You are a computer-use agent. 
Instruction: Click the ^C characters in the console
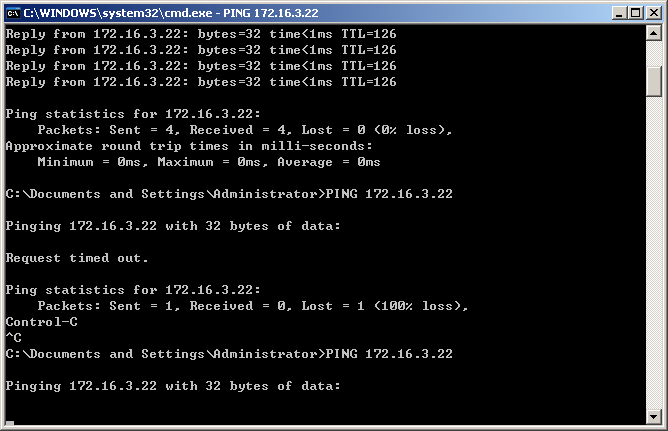(13, 338)
